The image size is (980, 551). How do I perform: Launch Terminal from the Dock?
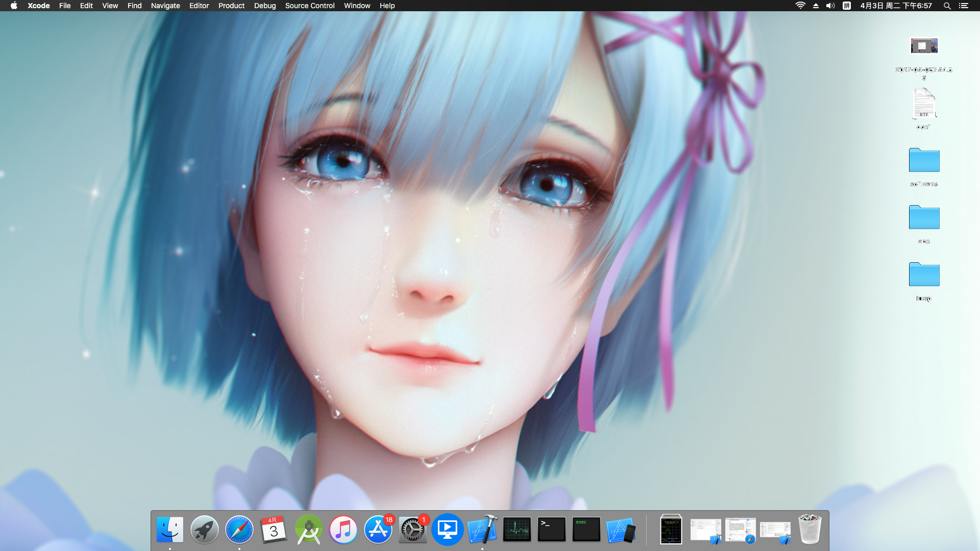point(552,530)
